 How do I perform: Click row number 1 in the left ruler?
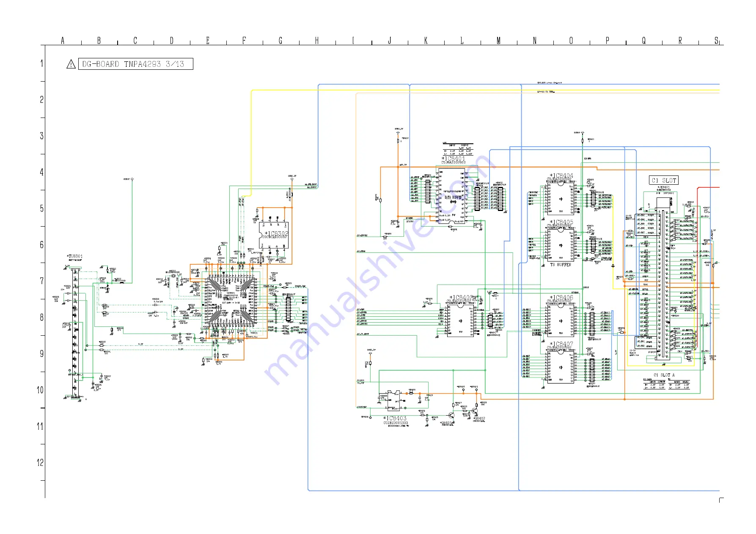(41, 63)
